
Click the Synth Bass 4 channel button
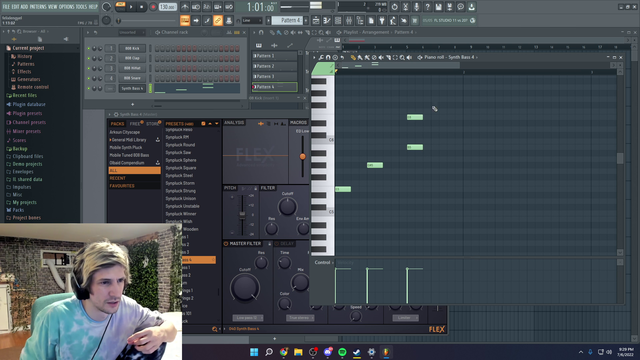132,88
